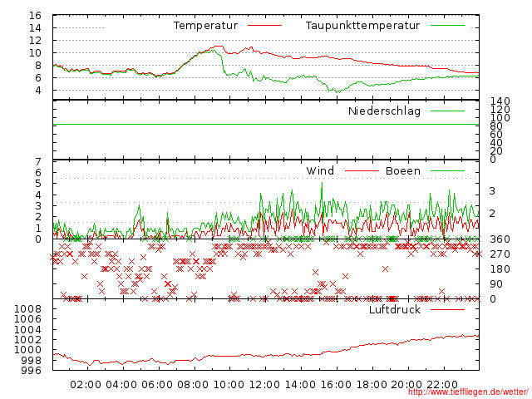Image resolution: width=532 pixels, height=399 pixels.
Task: Click the Luftdruck legend label
Action: pyautogui.click(x=395, y=309)
